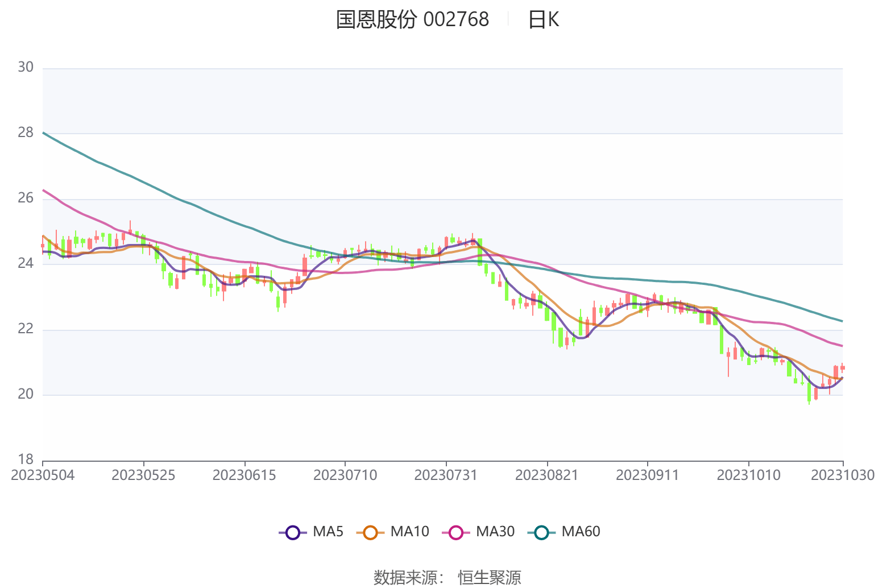This screenshot has height=588, width=895.
Task: Pick the 20230615 date axis label
Action: (244, 475)
